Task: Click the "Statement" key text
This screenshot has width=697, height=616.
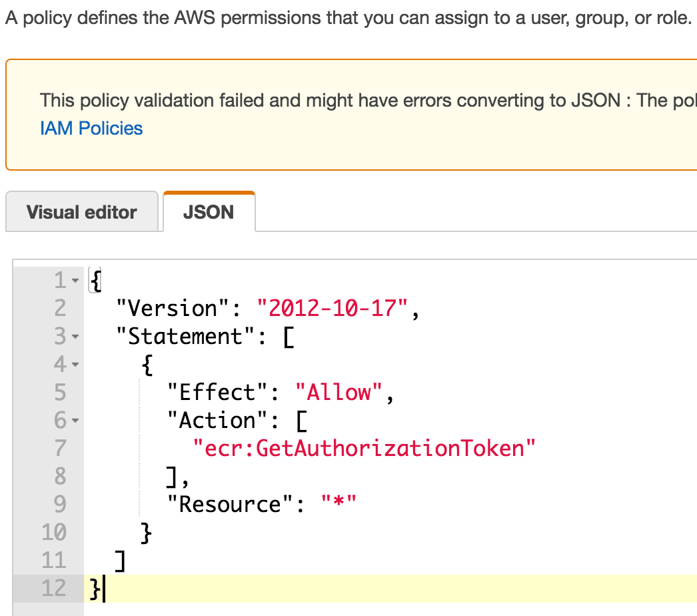Action: tap(185, 336)
